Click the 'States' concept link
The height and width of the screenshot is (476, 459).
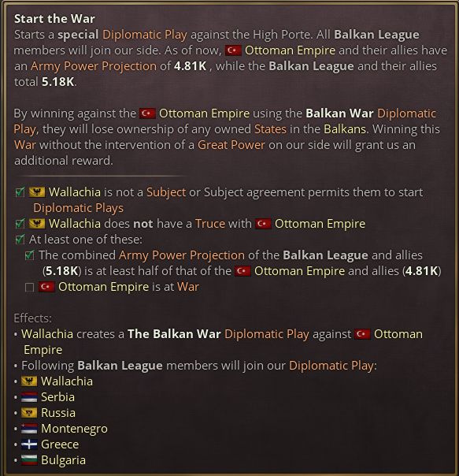[270, 129]
